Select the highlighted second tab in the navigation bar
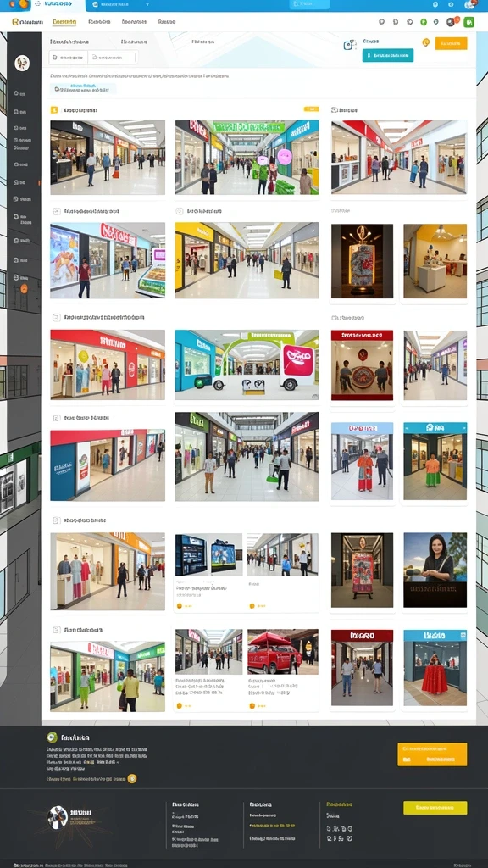 [x=64, y=22]
